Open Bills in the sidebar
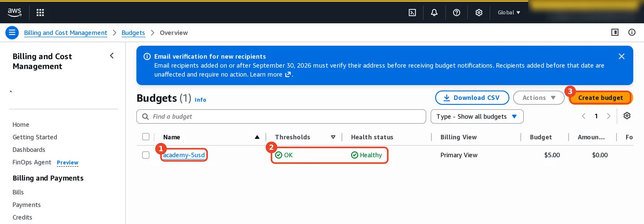The image size is (644, 224). (18, 192)
